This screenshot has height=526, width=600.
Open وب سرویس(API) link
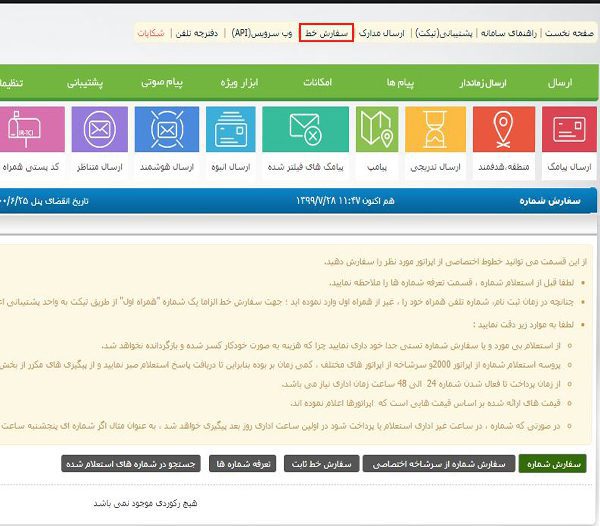tap(262, 33)
